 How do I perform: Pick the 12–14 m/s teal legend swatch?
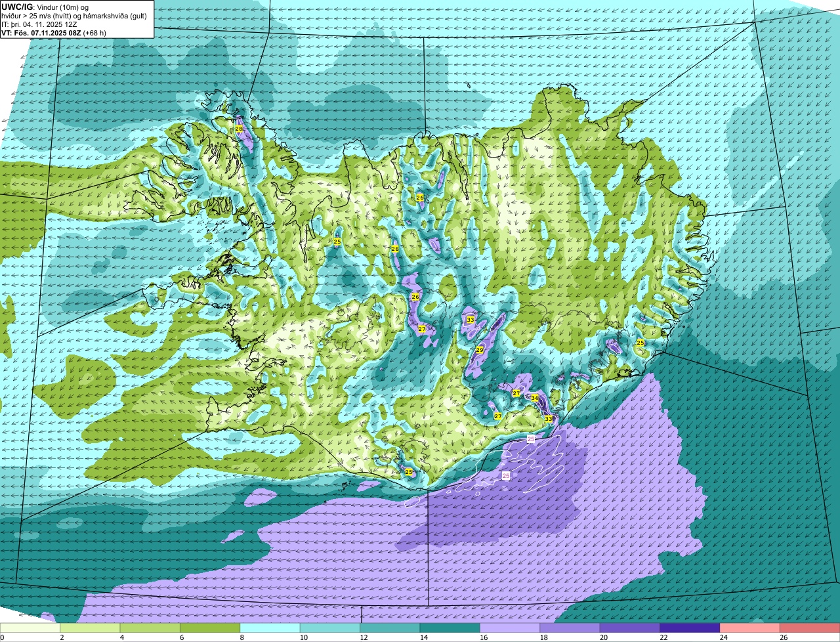390,628
